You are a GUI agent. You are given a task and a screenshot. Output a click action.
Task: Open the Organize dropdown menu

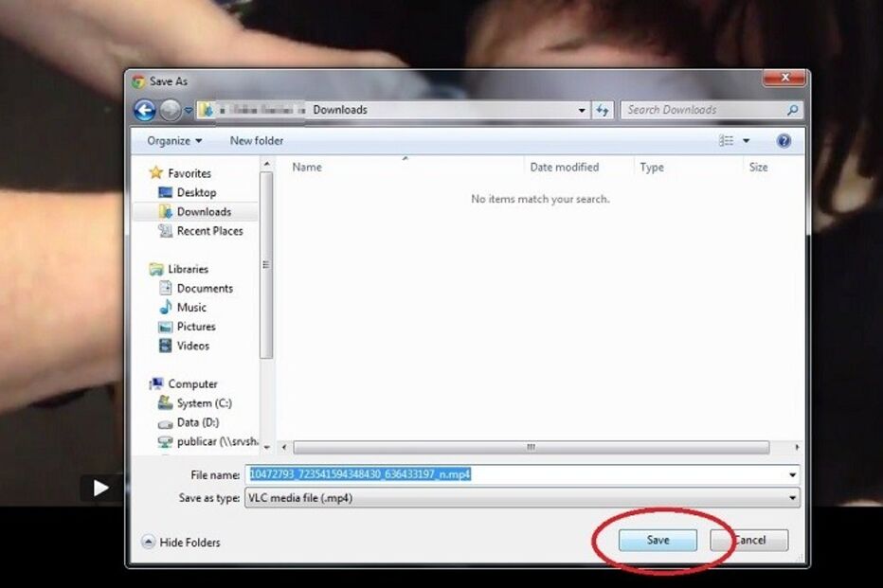tap(174, 141)
